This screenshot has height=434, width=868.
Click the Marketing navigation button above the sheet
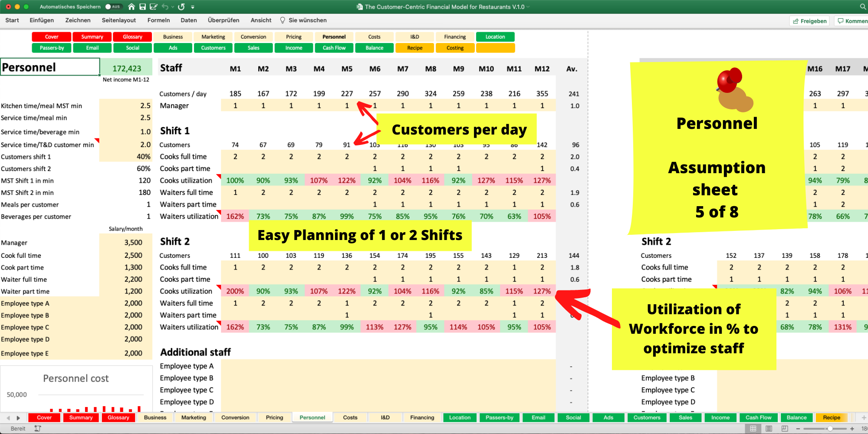pos(213,37)
